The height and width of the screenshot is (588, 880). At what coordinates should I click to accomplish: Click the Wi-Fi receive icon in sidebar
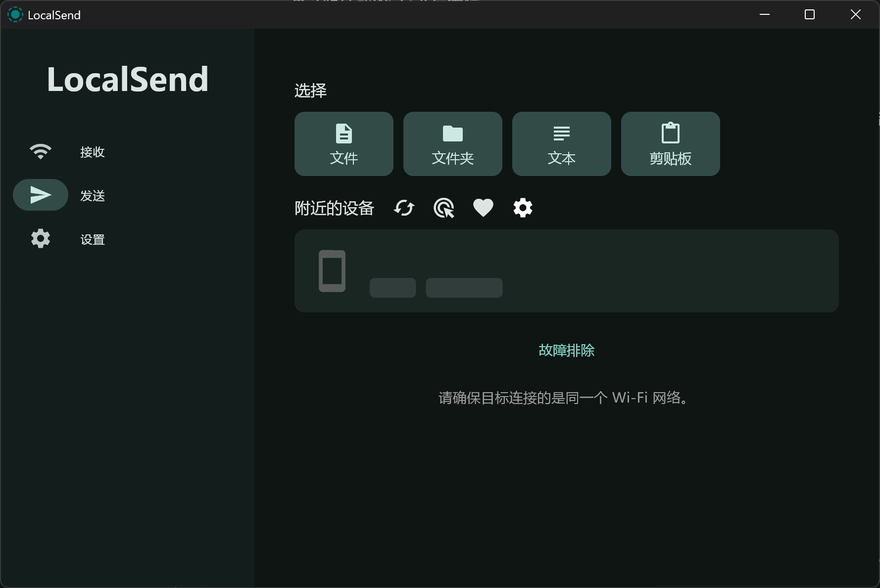click(41, 151)
